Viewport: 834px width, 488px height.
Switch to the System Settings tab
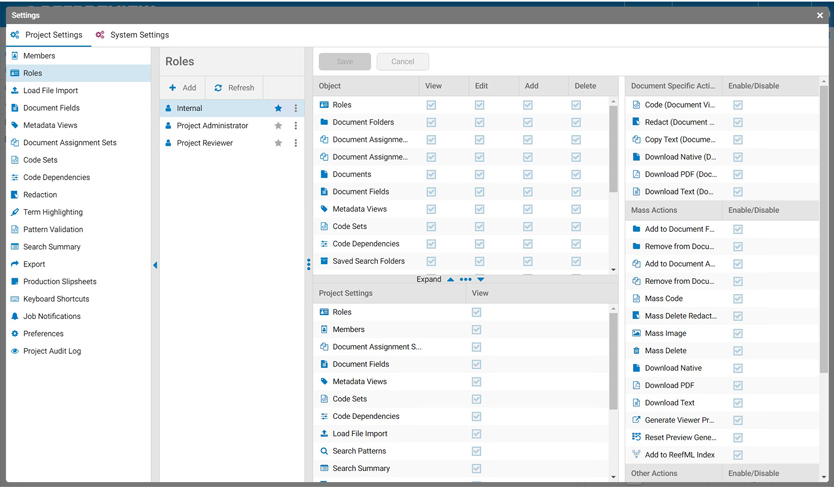(x=132, y=35)
